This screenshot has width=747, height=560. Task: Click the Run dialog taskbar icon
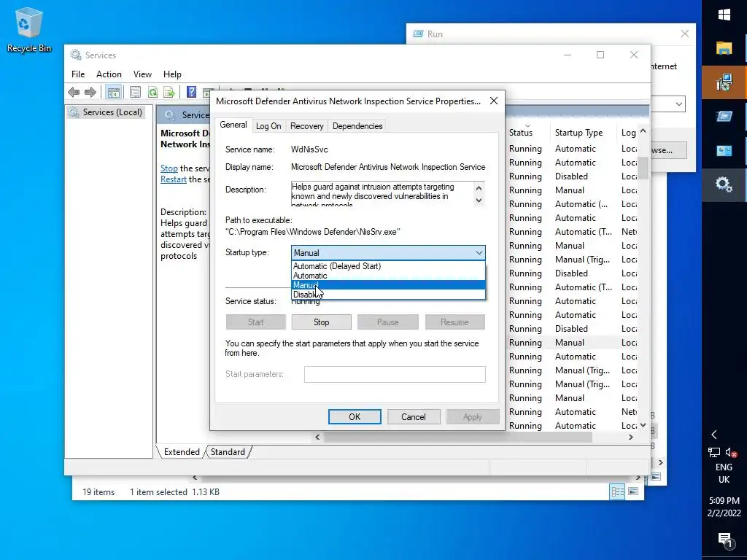click(x=724, y=116)
